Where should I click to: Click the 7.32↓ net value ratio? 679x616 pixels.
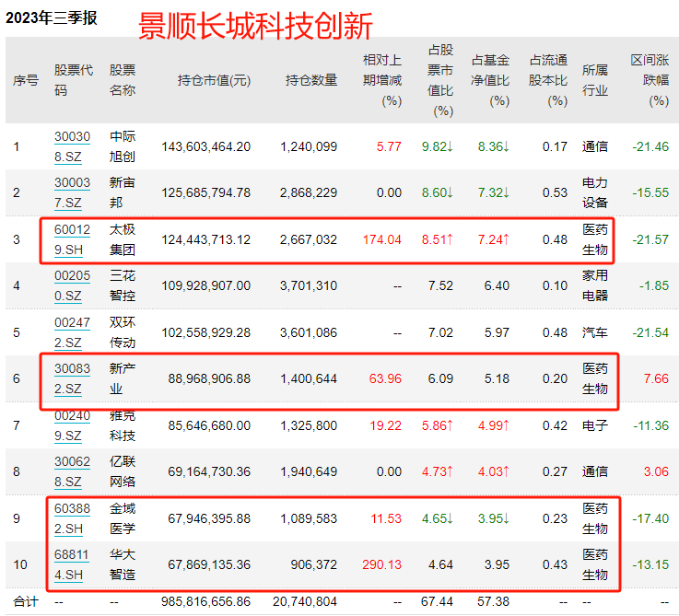(x=494, y=192)
